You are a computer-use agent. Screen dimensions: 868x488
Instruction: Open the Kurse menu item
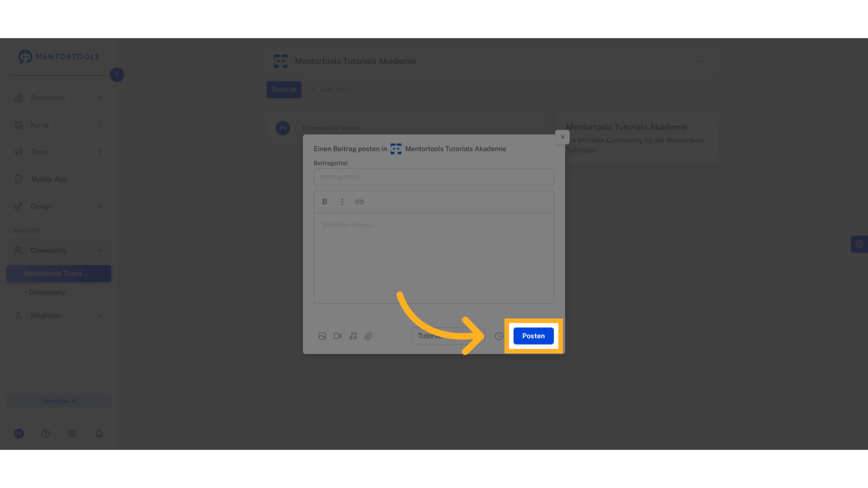[59, 125]
